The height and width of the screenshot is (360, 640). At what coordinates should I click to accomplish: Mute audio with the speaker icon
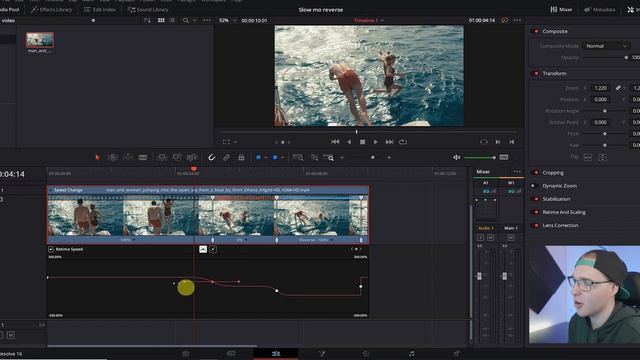pyautogui.click(x=456, y=158)
